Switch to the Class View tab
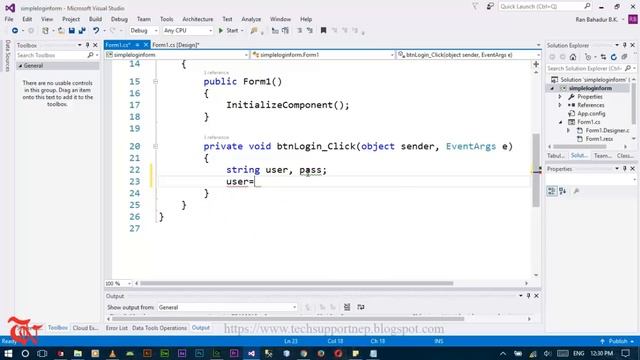640x360 pixels. (x=624, y=156)
